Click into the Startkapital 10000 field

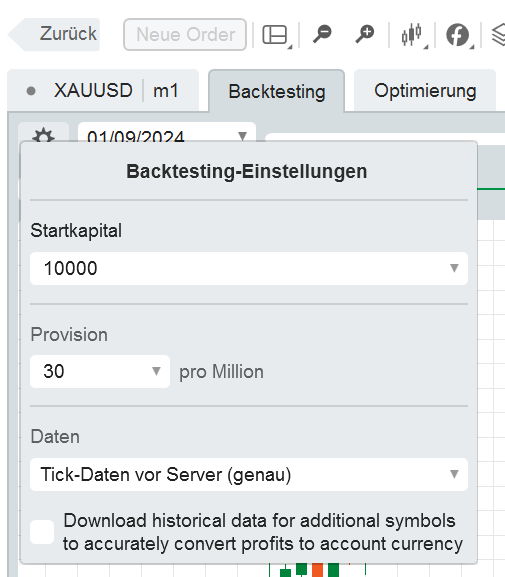249,268
